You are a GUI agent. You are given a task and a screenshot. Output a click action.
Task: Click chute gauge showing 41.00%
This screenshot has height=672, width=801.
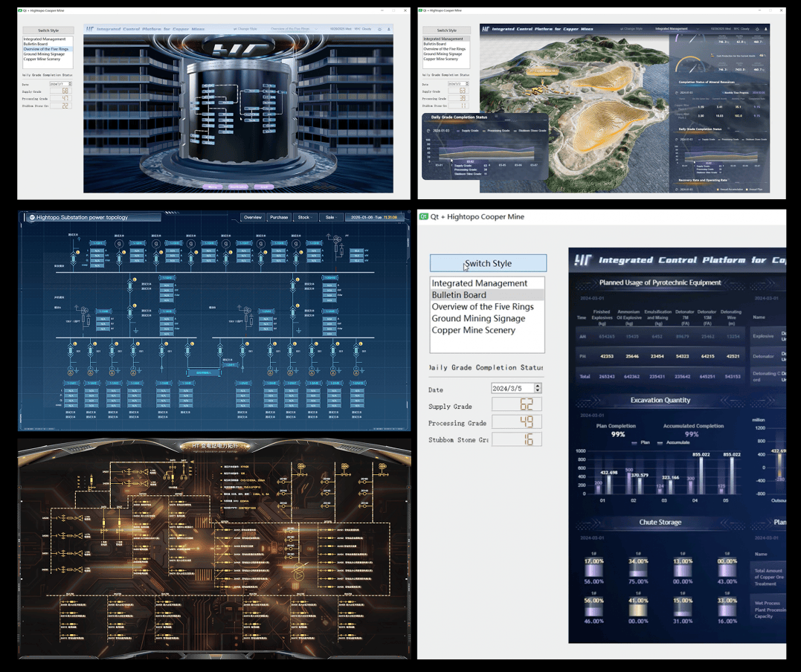click(638, 607)
